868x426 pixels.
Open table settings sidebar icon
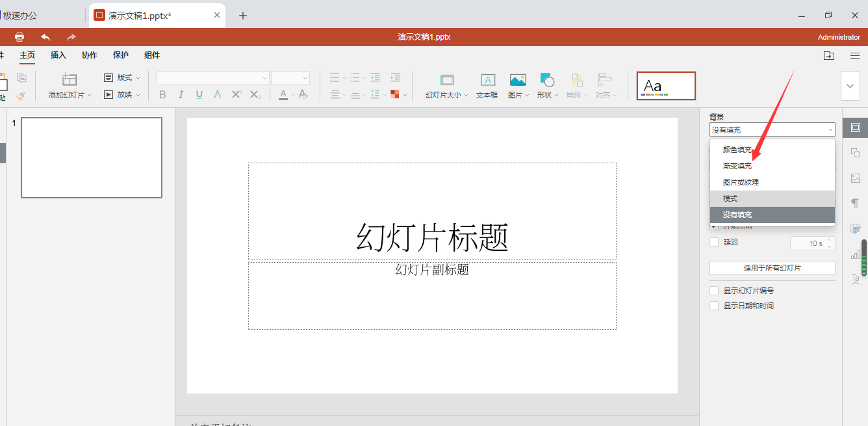855,229
